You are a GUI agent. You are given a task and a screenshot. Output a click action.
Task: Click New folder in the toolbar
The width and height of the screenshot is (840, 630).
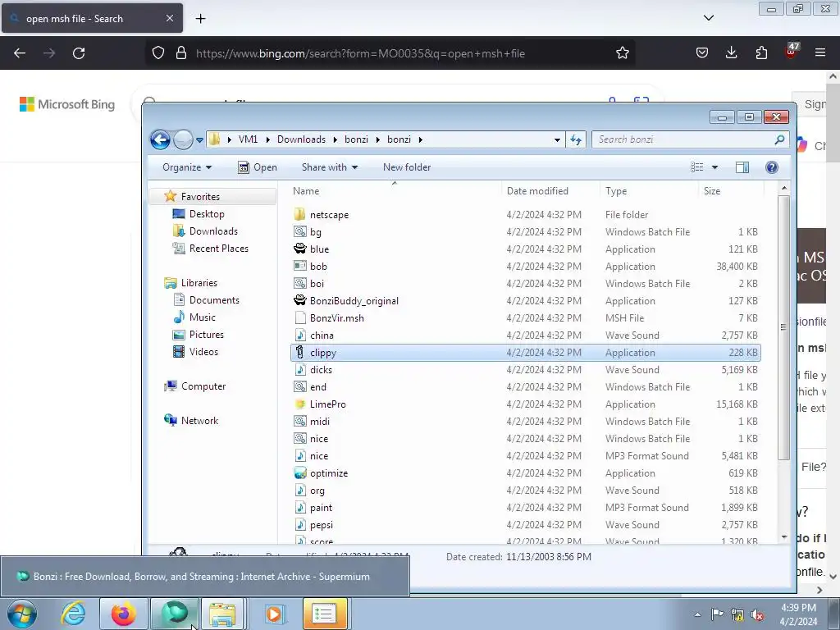tap(407, 167)
